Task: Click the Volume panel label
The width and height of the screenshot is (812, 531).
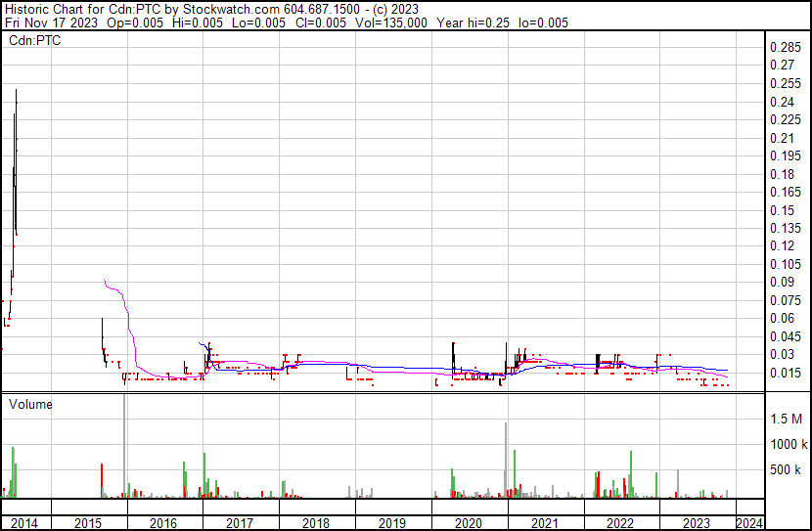Action: [x=30, y=404]
